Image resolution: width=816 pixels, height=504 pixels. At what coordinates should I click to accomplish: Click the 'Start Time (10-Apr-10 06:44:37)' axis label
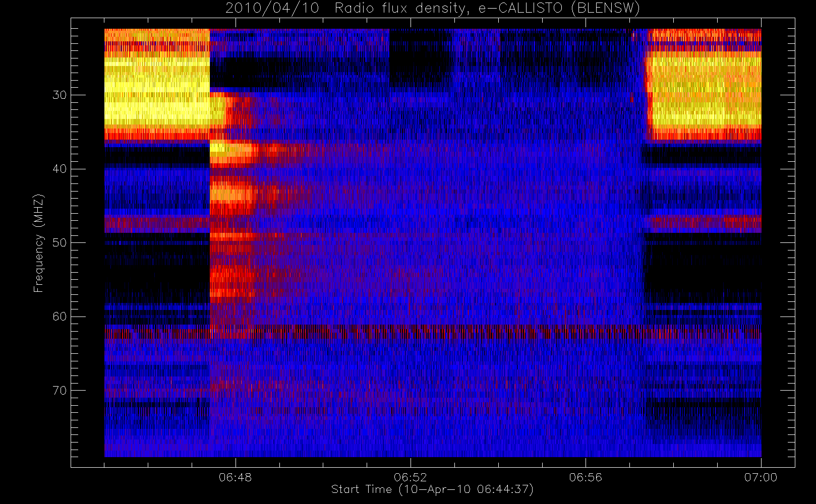coord(432,489)
